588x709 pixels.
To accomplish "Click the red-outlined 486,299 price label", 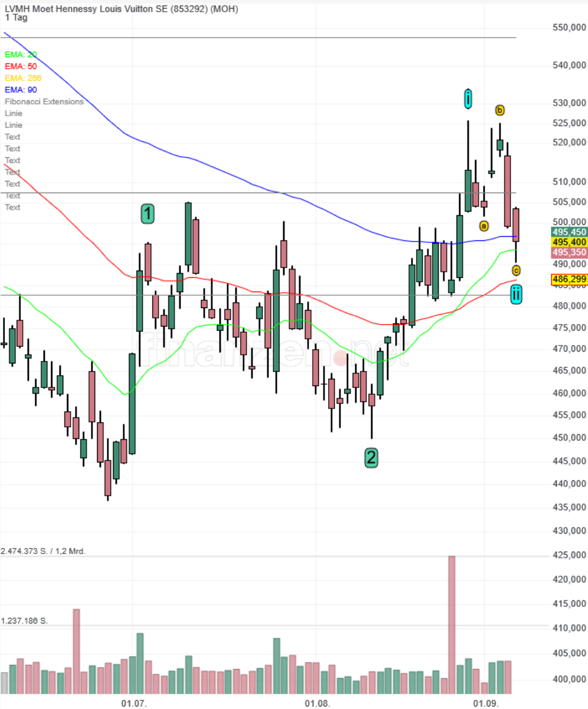I will [569, 279].
